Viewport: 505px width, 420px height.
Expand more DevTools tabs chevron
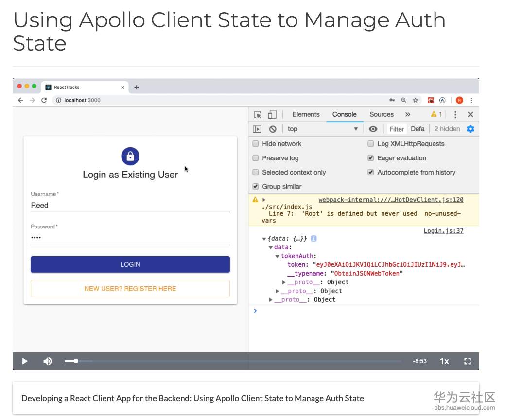pyautogui.click(x=407, y=115)
